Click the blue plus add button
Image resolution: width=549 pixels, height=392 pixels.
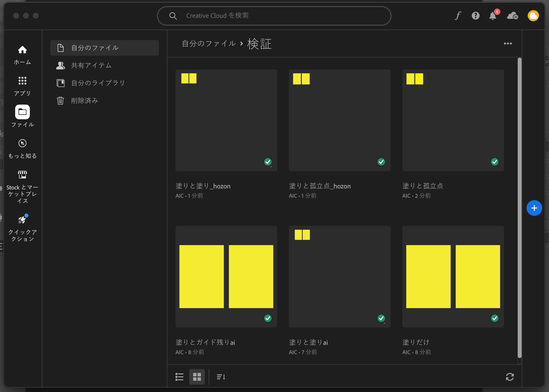(534, 208)
